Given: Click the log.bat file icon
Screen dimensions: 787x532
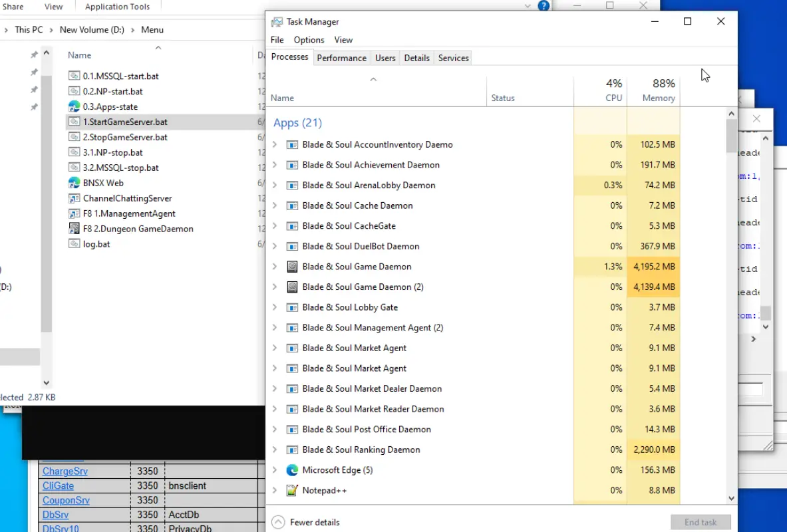Looking at the screenshot, I should tap(75, 244).
